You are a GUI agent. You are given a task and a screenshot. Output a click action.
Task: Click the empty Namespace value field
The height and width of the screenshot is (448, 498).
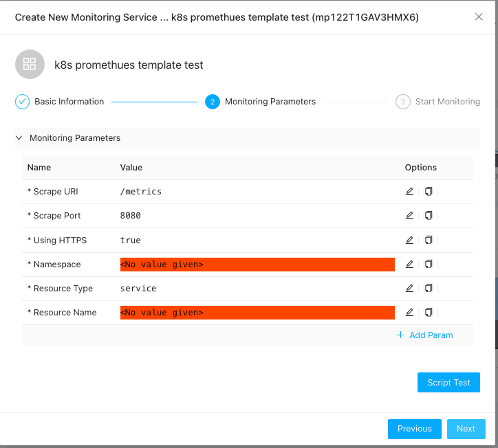[x=257, y=265]
